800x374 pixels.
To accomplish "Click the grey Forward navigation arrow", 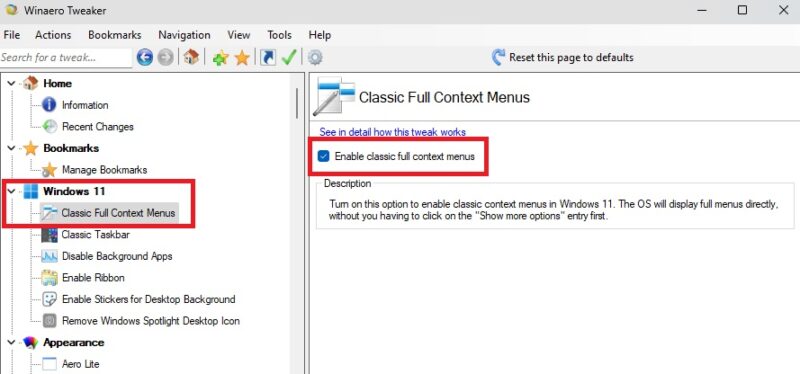I will 166,58.
